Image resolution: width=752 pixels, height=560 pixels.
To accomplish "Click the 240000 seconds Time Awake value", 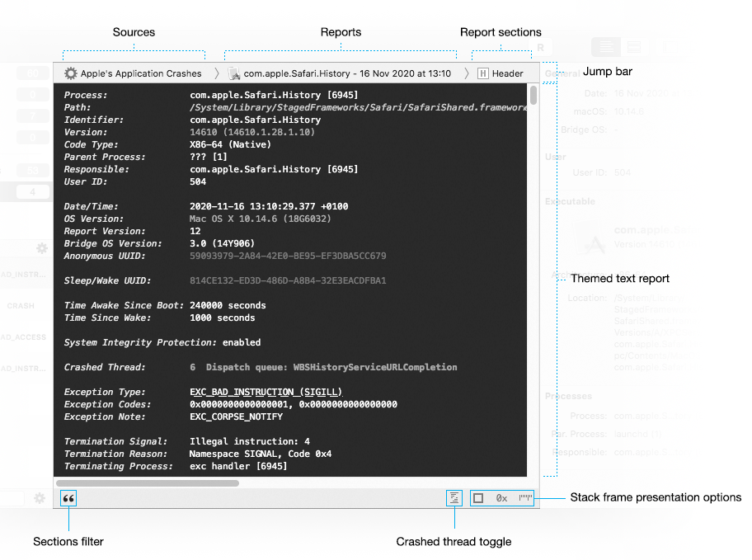I will pyautogui.click(x=228, y=306).
